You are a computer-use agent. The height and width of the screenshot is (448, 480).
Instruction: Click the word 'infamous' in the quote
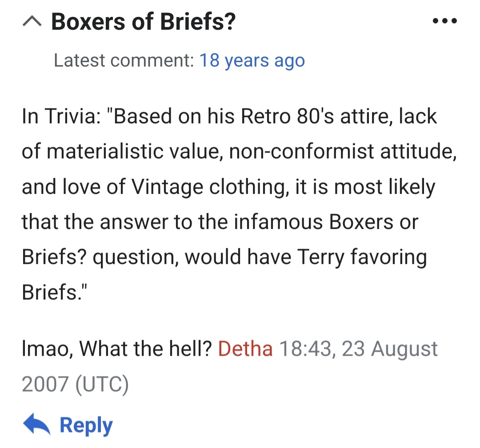click(279, 222)
